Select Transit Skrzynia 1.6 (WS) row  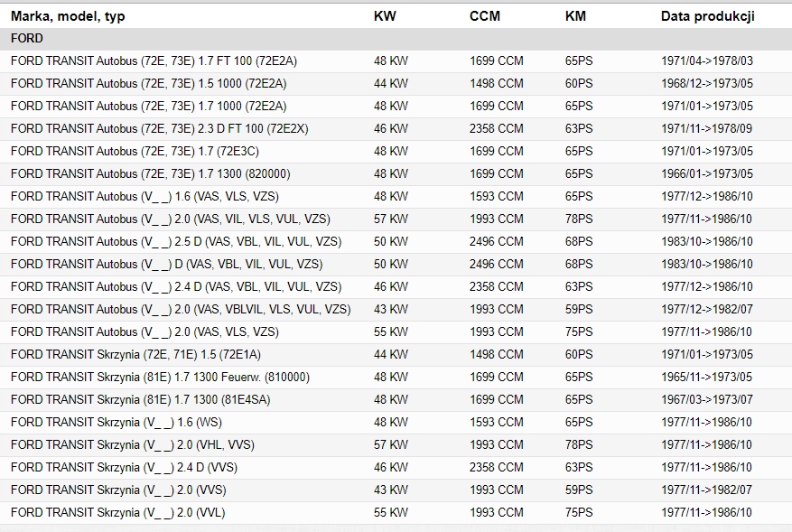(116, 423)
